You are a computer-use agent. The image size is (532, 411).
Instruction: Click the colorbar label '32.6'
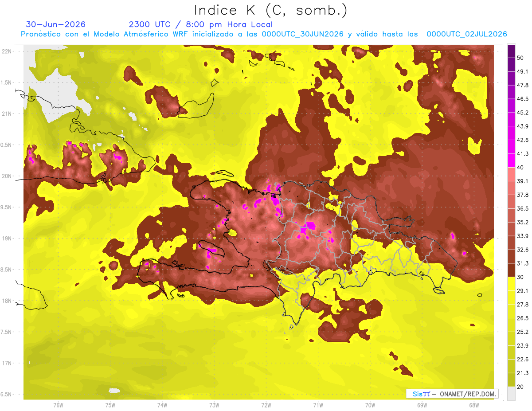523,250
